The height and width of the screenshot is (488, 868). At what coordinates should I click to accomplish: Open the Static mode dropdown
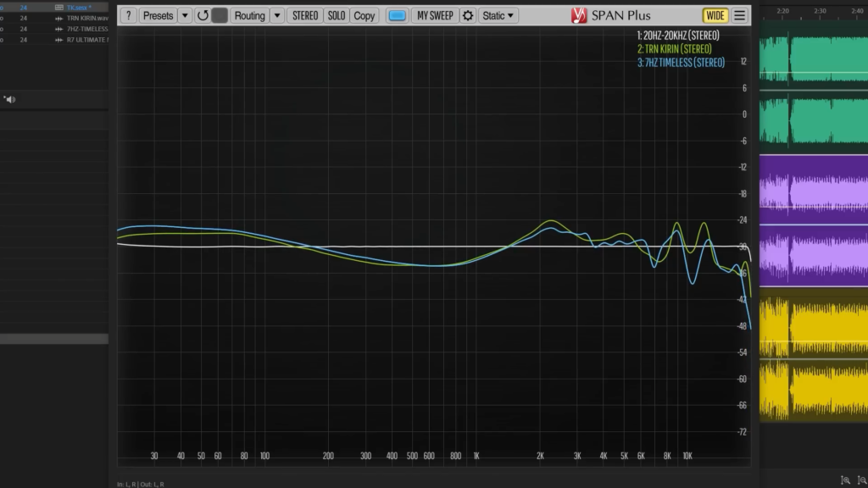(498, 15)
